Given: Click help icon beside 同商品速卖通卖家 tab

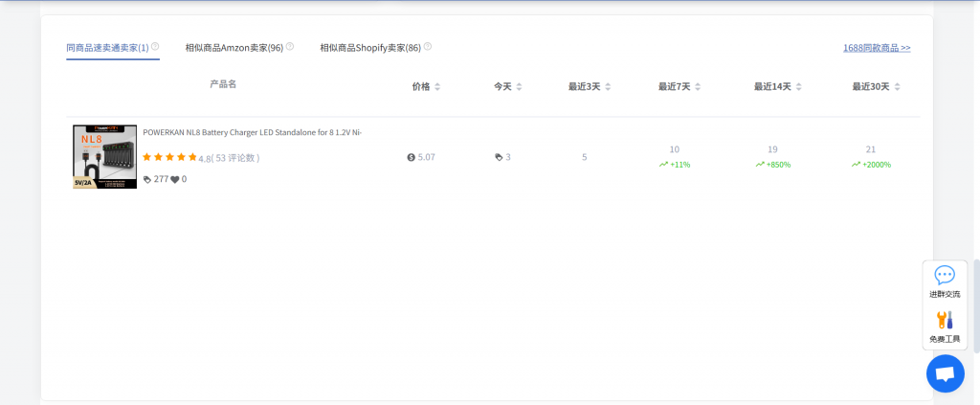Looking at the screenshot, I should pos(155,46).
